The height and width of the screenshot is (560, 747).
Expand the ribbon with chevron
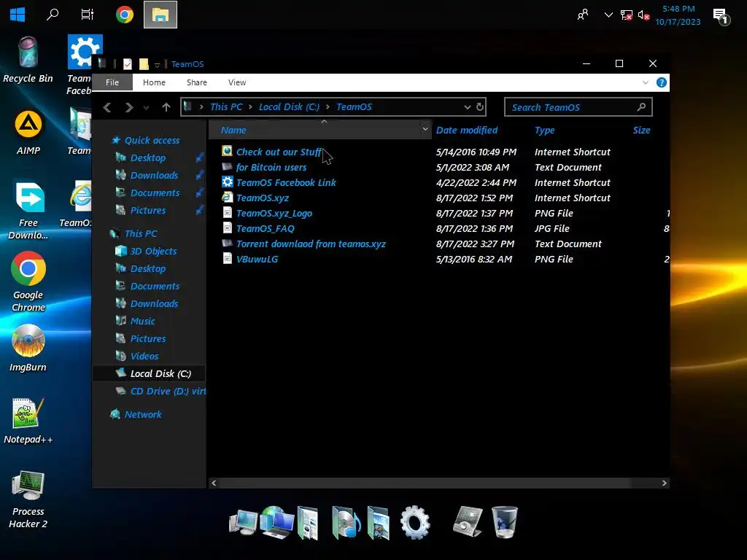(646, 82)
